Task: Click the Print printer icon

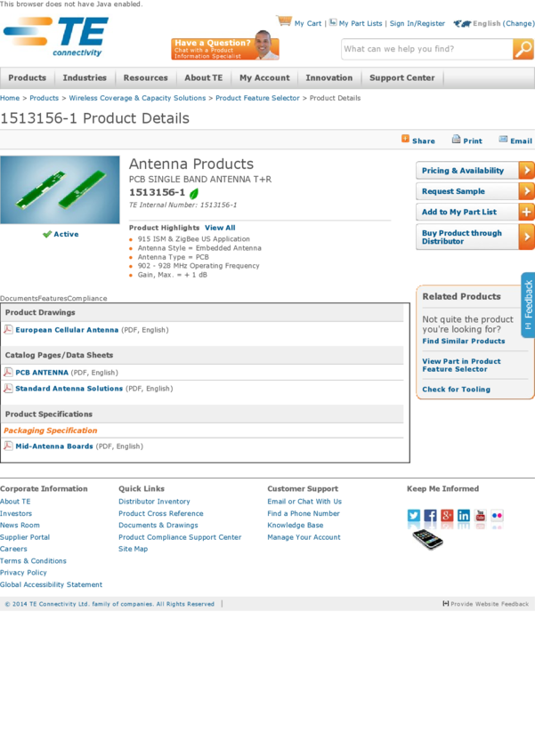Action: [456, 140]
